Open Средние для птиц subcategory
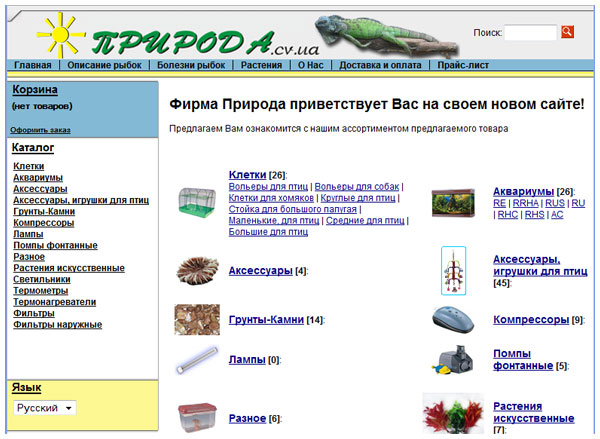The image size is (600, 439). pos(365,220)
